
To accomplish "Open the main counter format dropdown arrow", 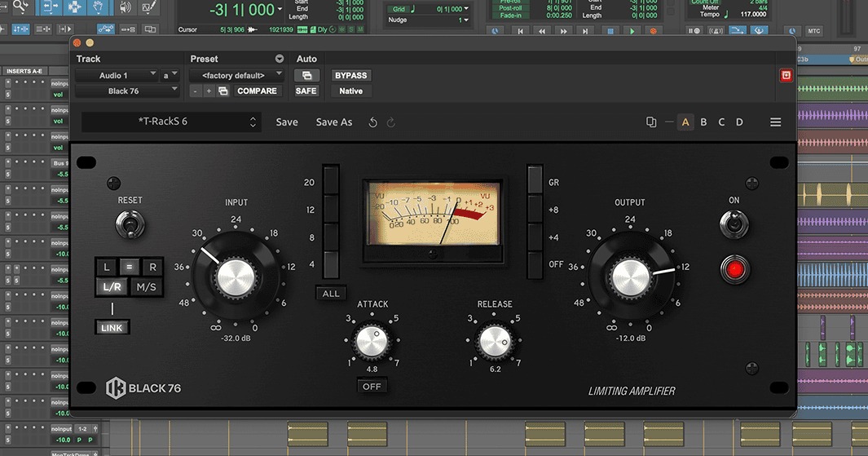I will pos(280,10).
